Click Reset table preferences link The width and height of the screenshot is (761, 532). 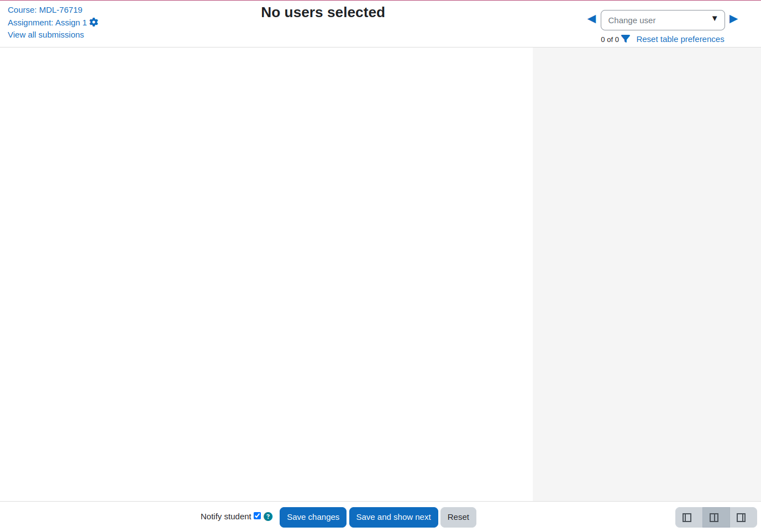tap(680, 39)
